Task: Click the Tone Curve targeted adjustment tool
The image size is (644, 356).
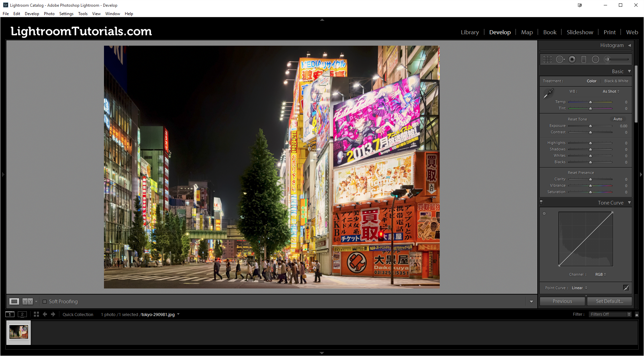Action: 544,213
